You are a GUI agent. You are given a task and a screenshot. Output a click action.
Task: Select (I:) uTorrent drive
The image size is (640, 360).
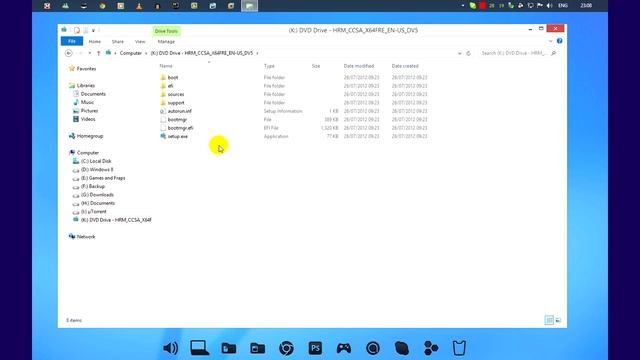point(90,211)
